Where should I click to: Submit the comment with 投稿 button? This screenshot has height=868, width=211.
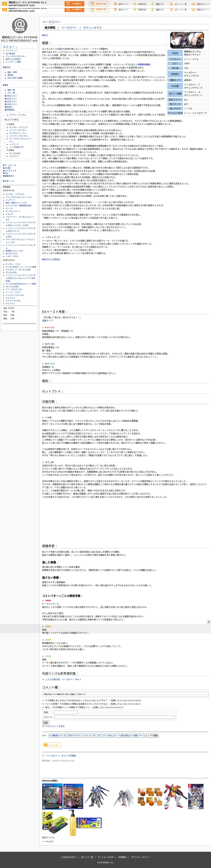tap(46, 723)
